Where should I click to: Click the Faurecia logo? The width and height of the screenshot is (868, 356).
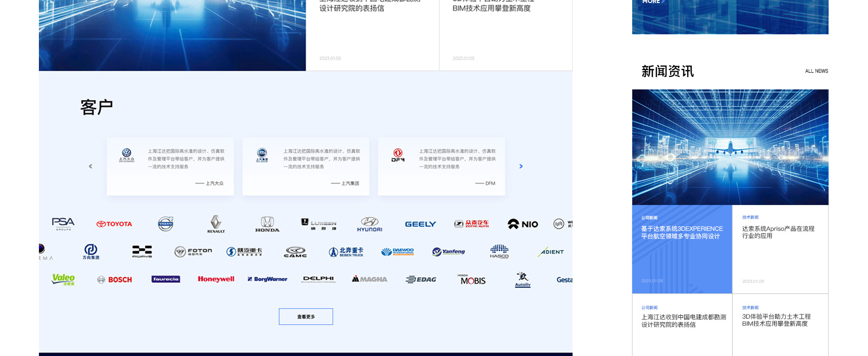166,279
